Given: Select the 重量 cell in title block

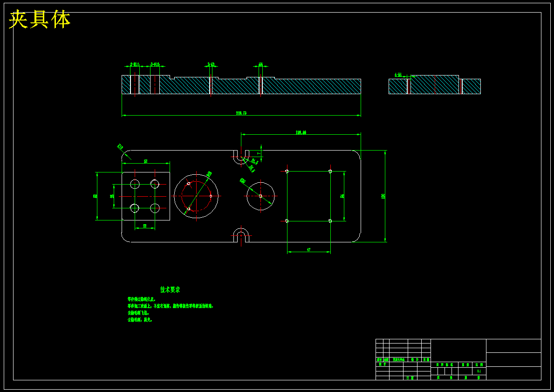Looking at the screenshot, I should click(465, 364).
